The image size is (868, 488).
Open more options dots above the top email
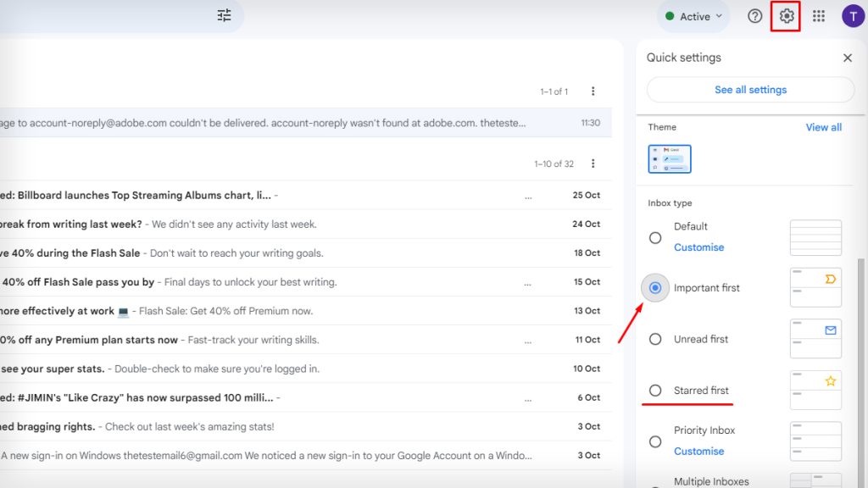(591, 91)
